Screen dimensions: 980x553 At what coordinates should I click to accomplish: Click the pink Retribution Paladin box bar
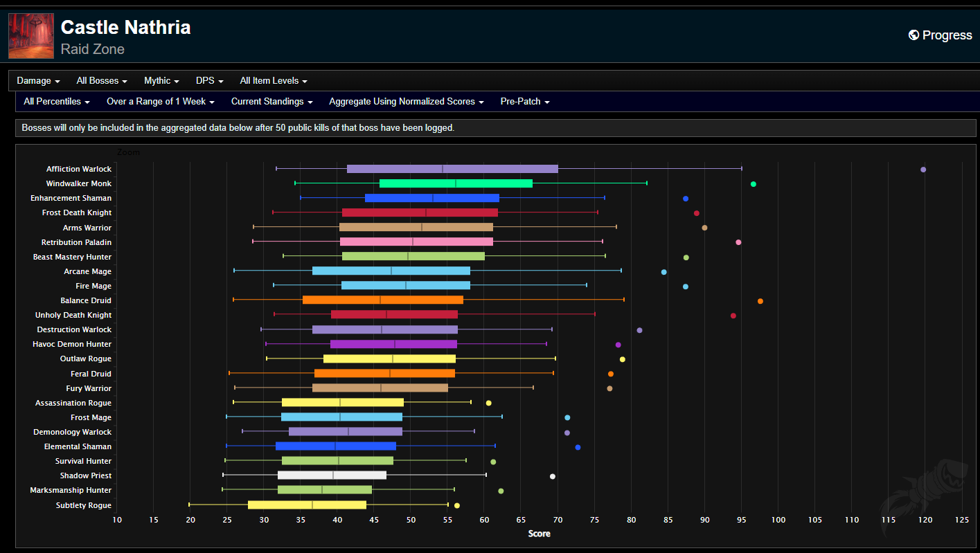tap(416, 242)
